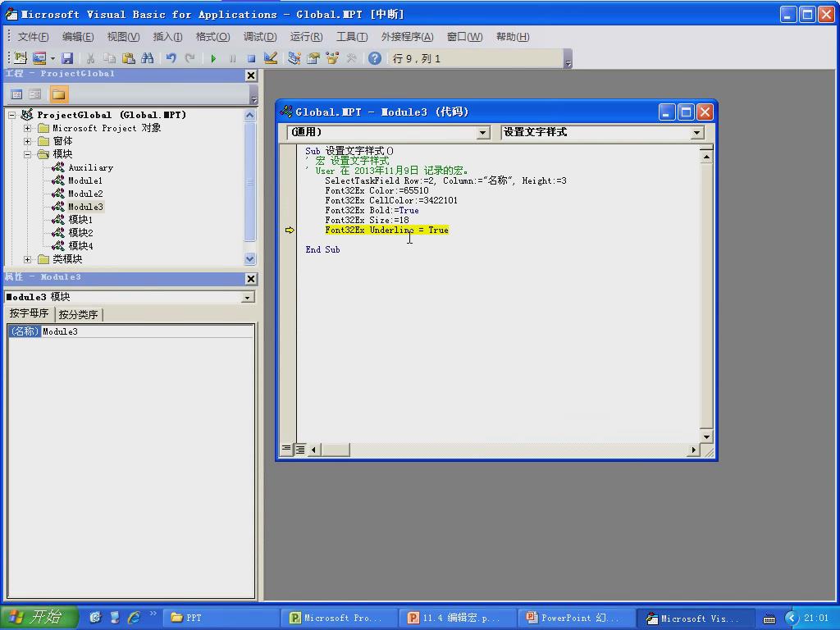
Task: Open Find with the binoculars icon
Action: pyautogui.click(x=148, y=58)
